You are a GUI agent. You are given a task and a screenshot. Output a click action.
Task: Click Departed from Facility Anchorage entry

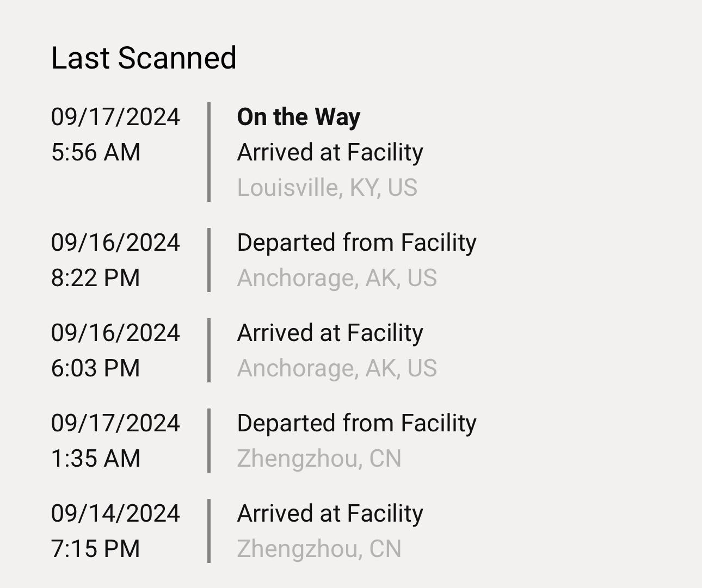[356, 243]
